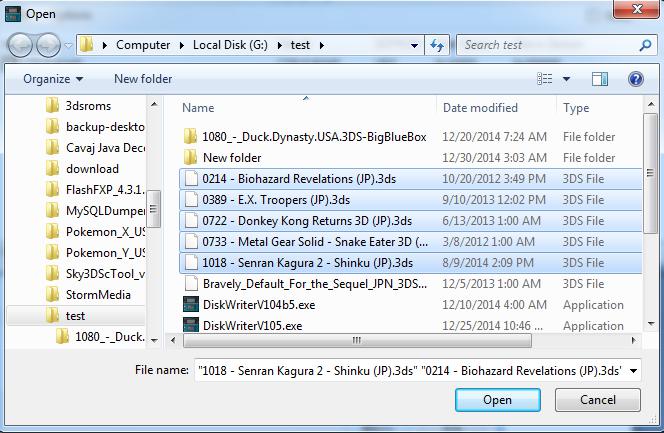The height and width of the screenshot is (433, 664).
Task: Select the test folder in sidebar
Action: point(75,316)
